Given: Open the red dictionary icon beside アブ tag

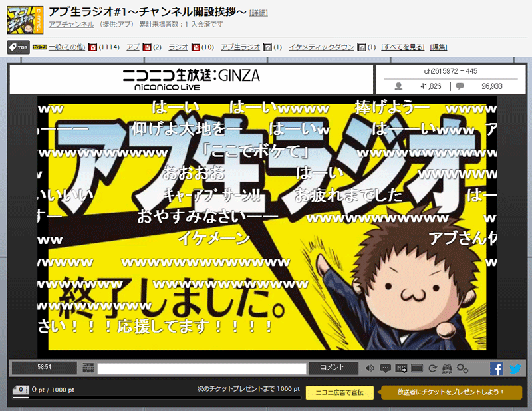Looking at the screenshot, I should [x=147, y=47].
